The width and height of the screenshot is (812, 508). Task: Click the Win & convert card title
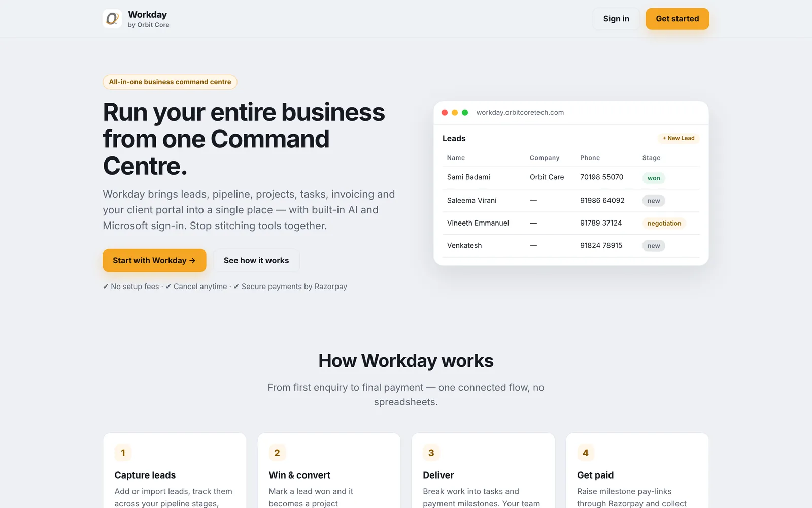(299, 475)
